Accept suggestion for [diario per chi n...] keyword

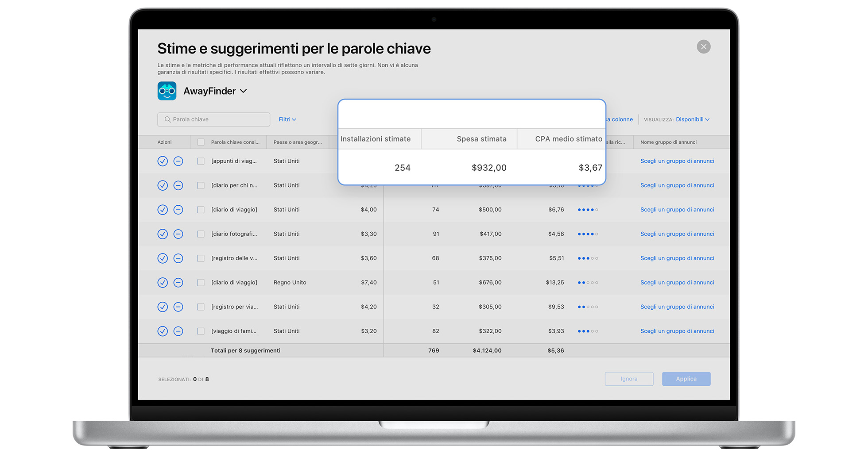point(163,185)
